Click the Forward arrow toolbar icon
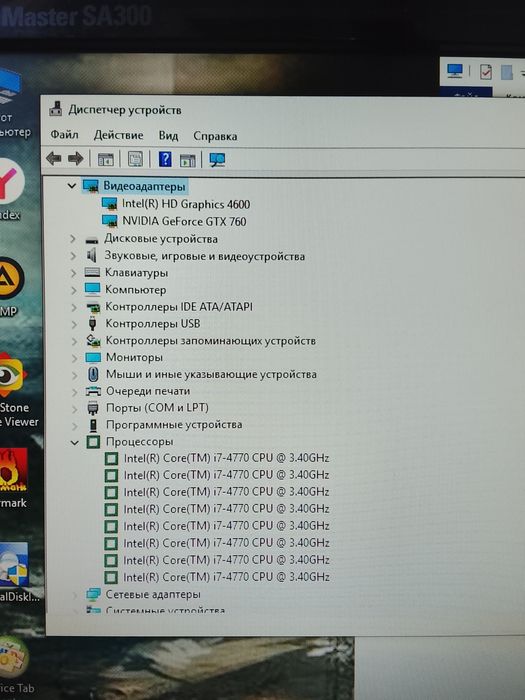Viewport: 525px width, 700px height. pos(75,158)
